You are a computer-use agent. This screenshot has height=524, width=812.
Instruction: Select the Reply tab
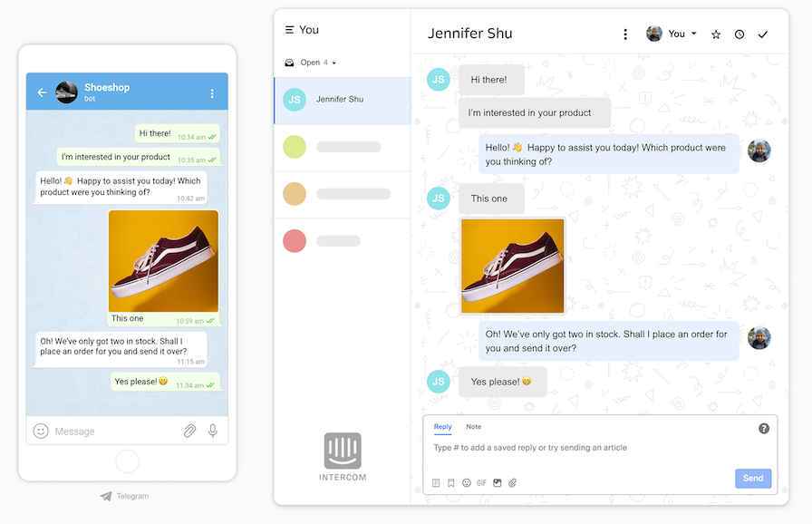(x=442, y=426)
